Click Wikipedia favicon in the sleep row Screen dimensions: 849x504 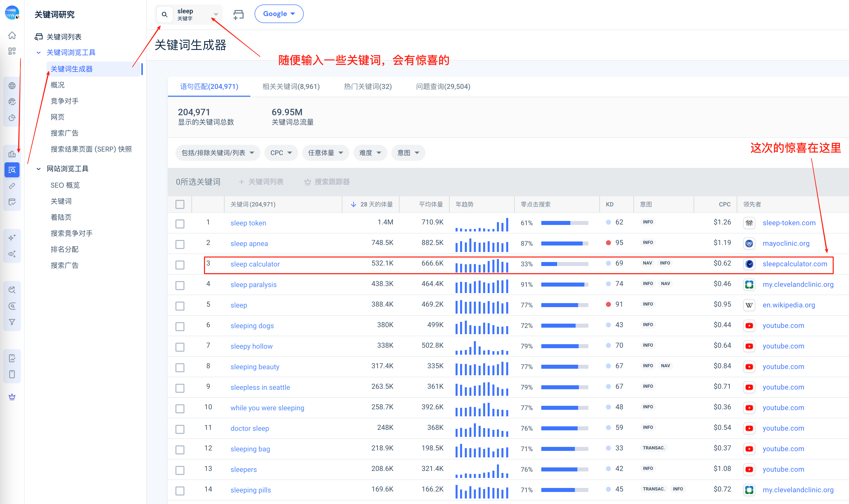click(x=749, y=305)
